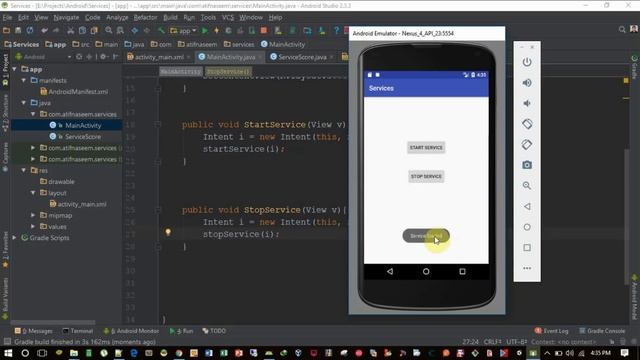The width and height of the screenshot is (640, 360).
Task: Click the Project pane settings gear icon
Action: click(x=103, y=57)
